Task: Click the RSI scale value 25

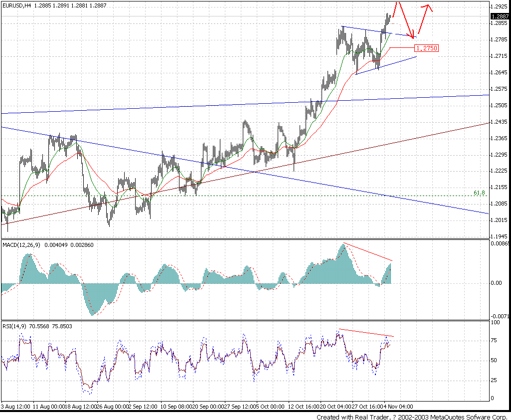Action: pyautogui.click(x=494, y=380)
